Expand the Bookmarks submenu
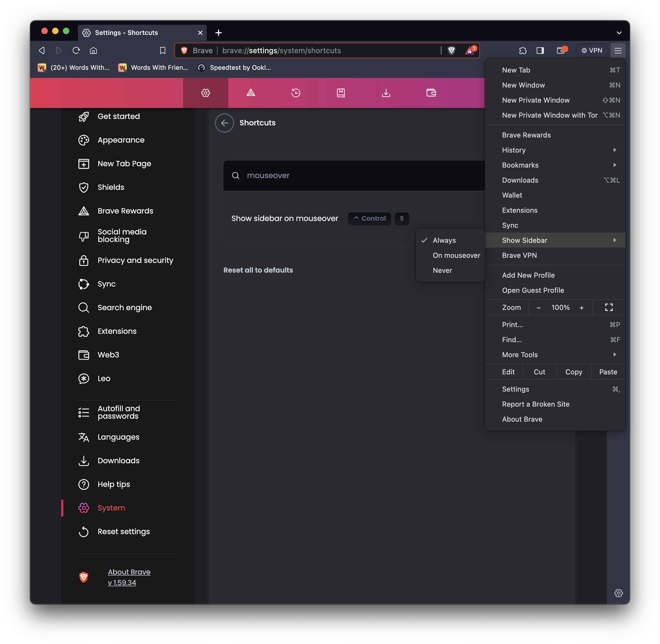The width and height of the screenshot is (660, 644). [x=555, y=165]
